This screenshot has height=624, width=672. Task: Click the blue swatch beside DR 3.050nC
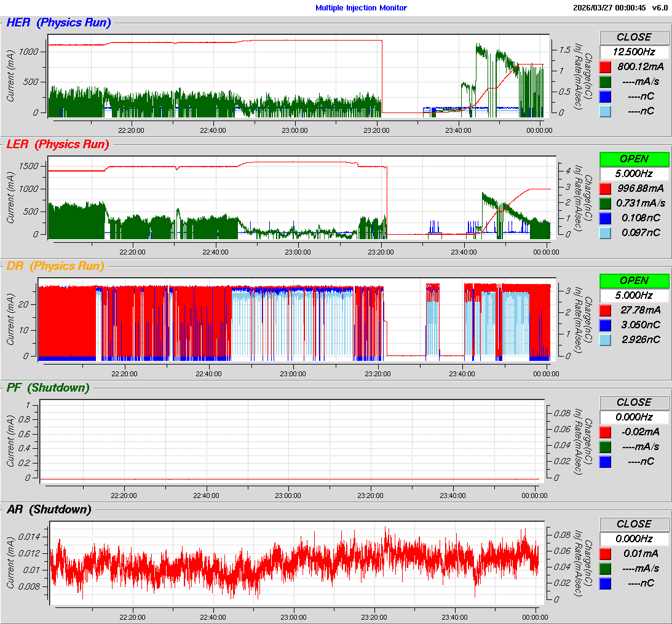point(605,325)
